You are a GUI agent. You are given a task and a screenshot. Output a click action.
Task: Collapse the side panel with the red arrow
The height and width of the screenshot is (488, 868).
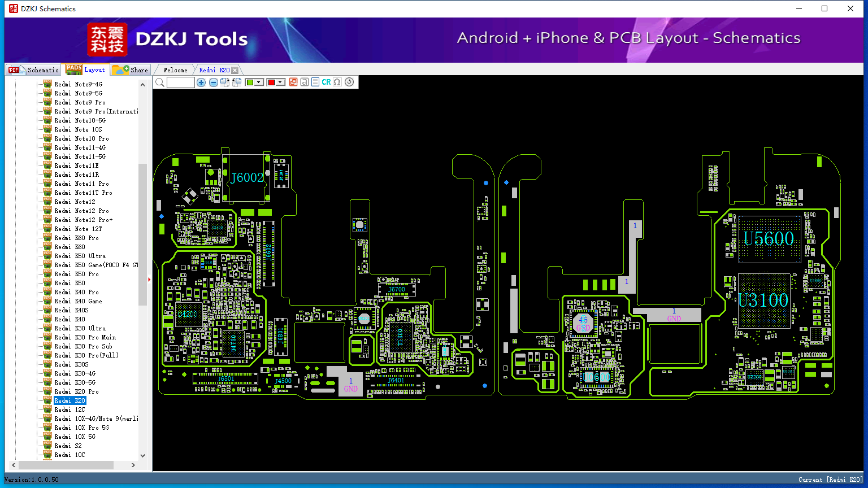[x=149, y=279]
